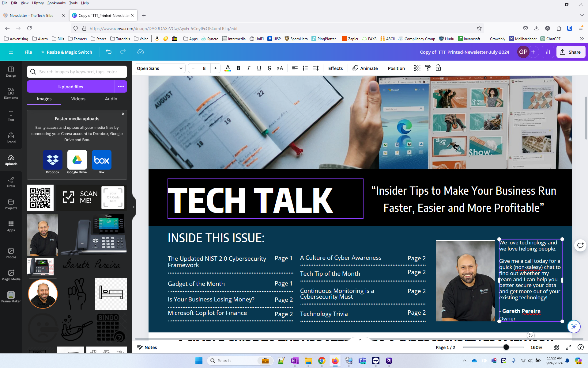Select the QR code uploaded thumbnail
588x368 pixels.
[40, 198]
